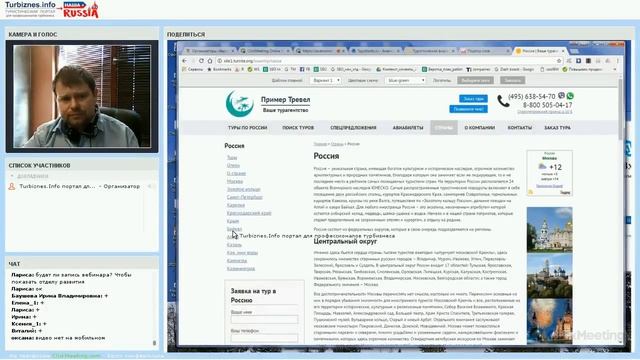Click the Ваше имя input field

point(264,320)
